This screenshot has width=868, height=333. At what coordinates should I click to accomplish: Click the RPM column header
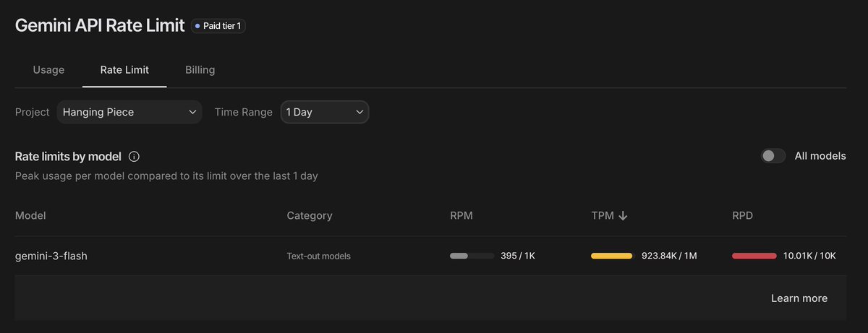tap(461, 215)
